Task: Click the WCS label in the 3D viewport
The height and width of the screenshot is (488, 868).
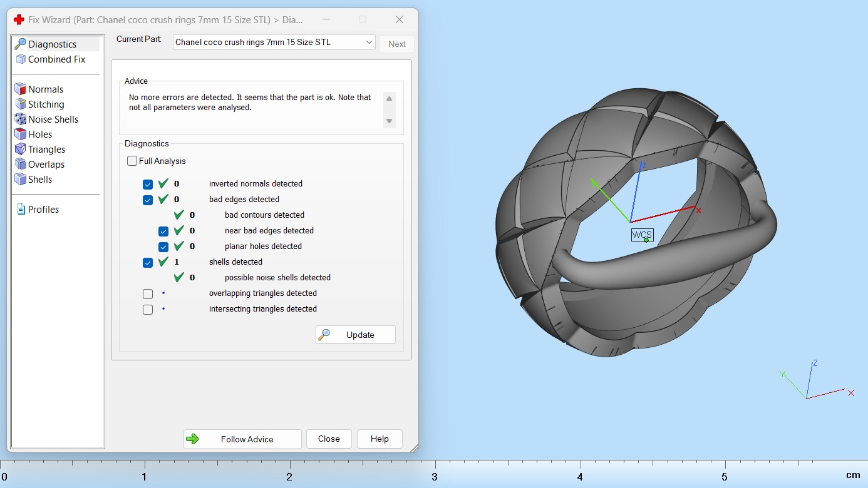Action: coord(642,235)
